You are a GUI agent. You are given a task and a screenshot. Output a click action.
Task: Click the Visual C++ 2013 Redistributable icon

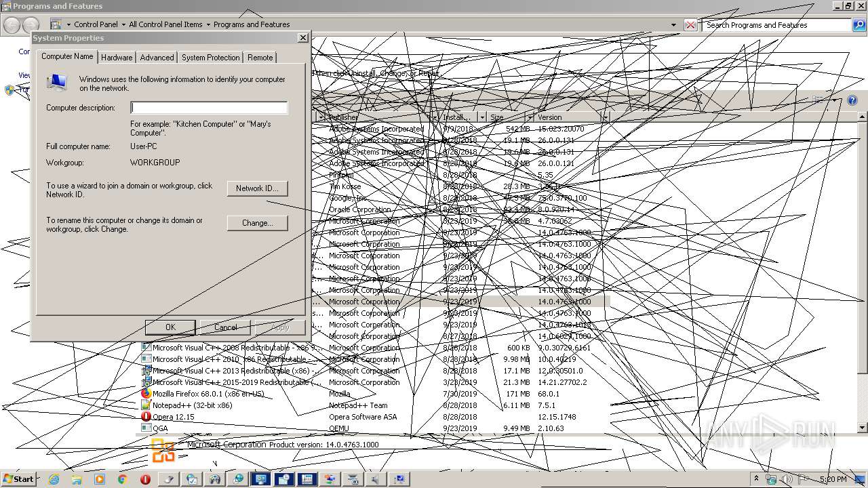click(146, 371)
